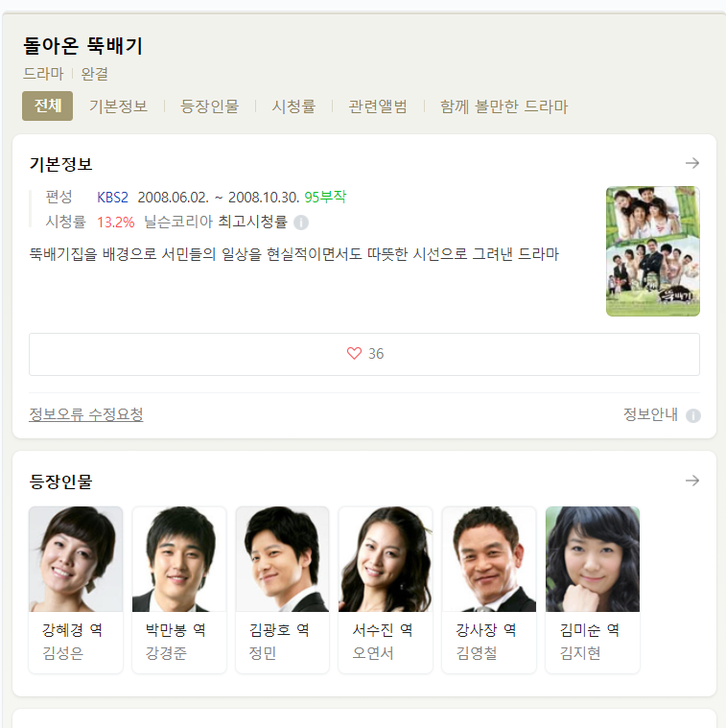Open 김성은 cast photo for 강혜경 역

pyautogui.click(x=76, y=559)
